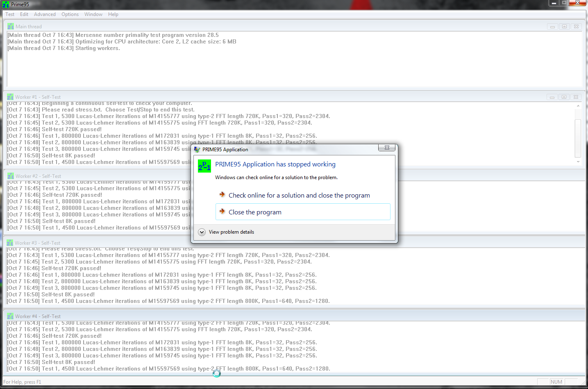Minimize the Main thread child window
Viewport: 588px width, 389px height.
coord(552,27)
